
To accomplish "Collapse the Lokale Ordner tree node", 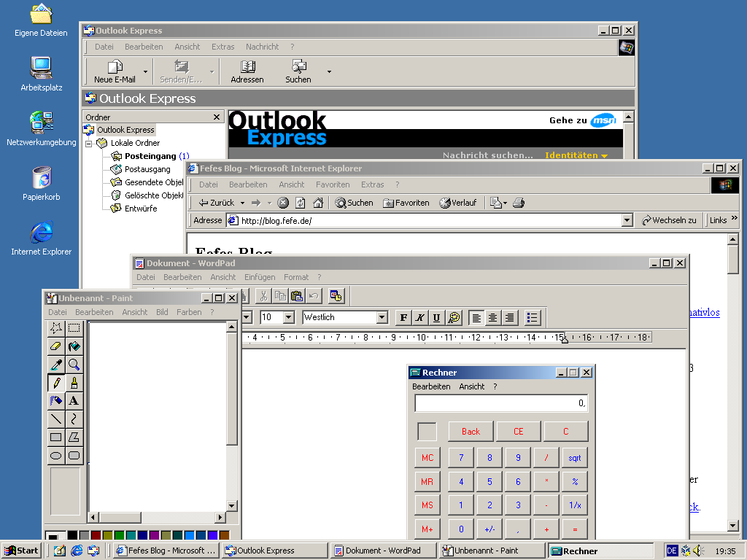I will coord(88,144).
